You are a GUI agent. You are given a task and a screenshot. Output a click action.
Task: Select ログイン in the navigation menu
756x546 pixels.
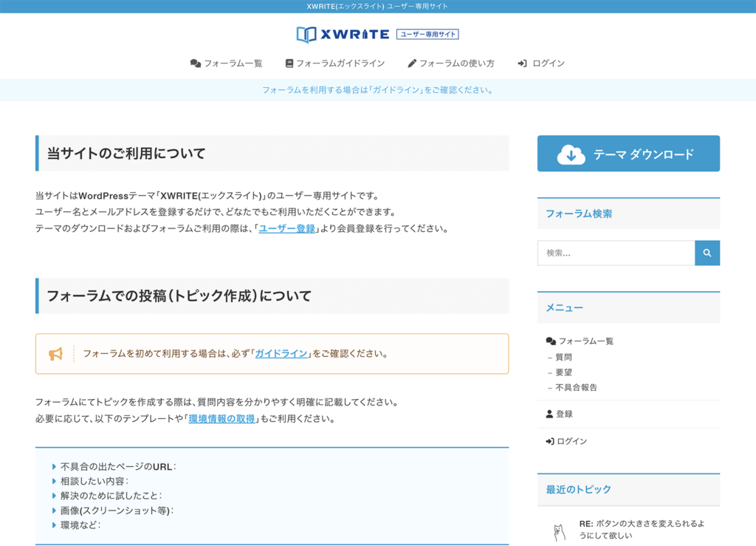point(545,63)
